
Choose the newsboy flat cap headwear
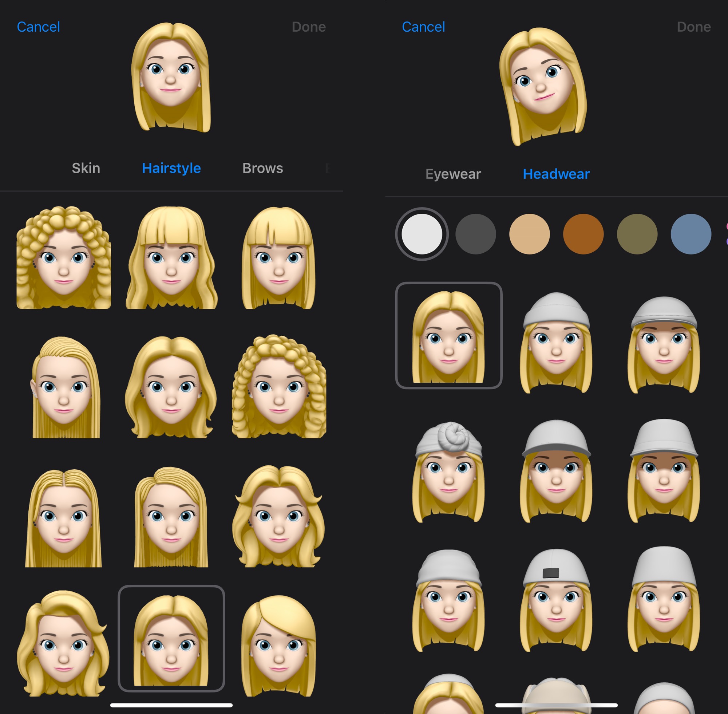[664, 345]
